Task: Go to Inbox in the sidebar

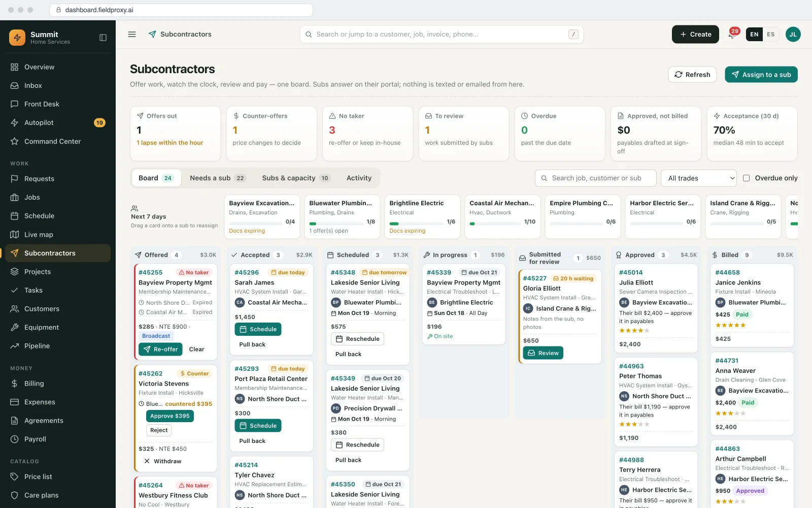Action: 58,85
